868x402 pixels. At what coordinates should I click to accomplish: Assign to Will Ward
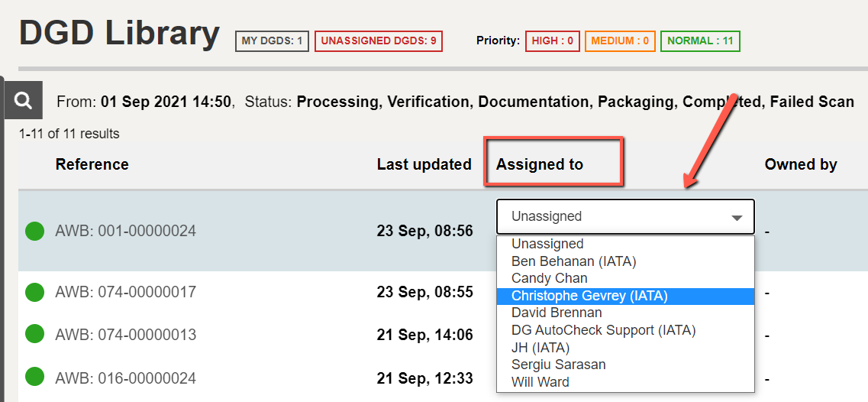click(540, 381)
